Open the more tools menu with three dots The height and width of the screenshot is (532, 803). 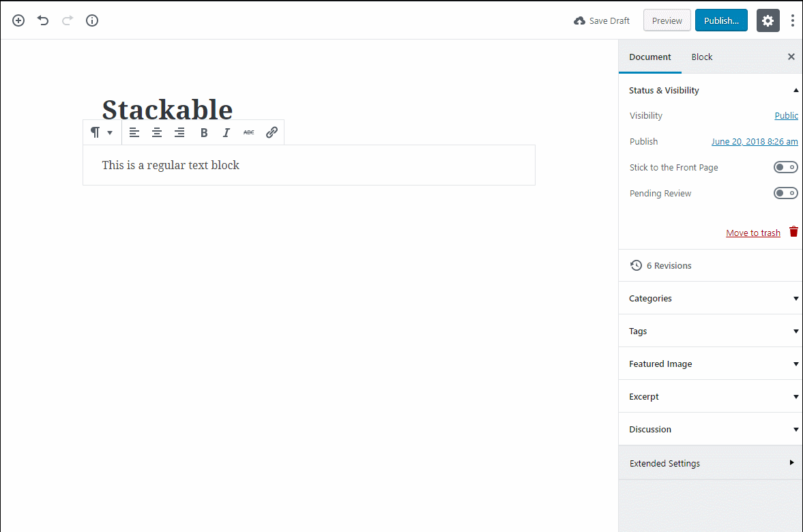click(793, 20)
